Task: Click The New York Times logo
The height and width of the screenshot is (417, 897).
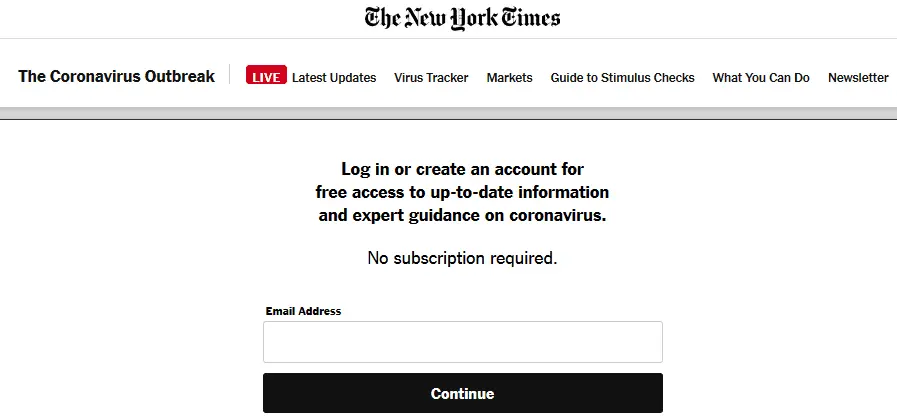Action: point(461,18)
